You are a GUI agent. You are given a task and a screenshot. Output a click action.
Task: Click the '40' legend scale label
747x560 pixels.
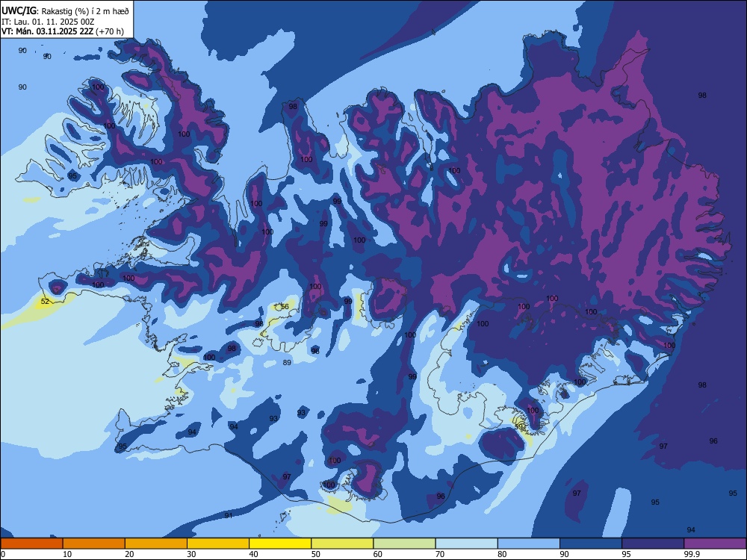click(x=253, y=554)
